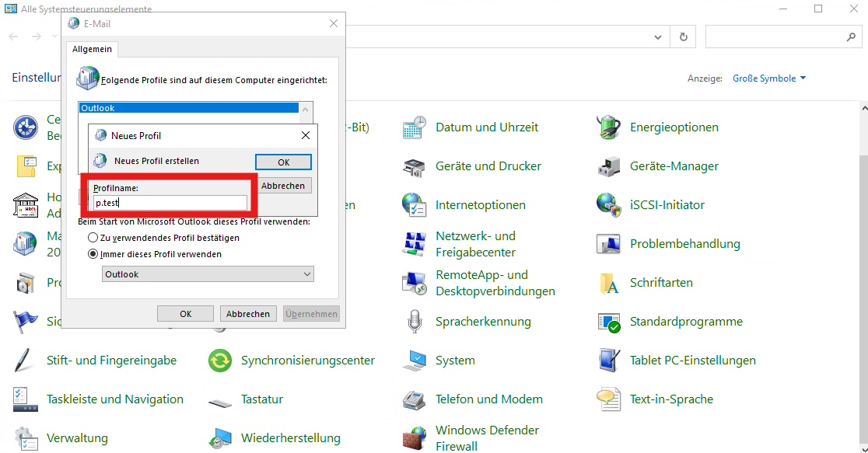The height and width of the screenshot is (453, 868).
Task: Open Synchronisierungscenter green icon
Action: 220,361
